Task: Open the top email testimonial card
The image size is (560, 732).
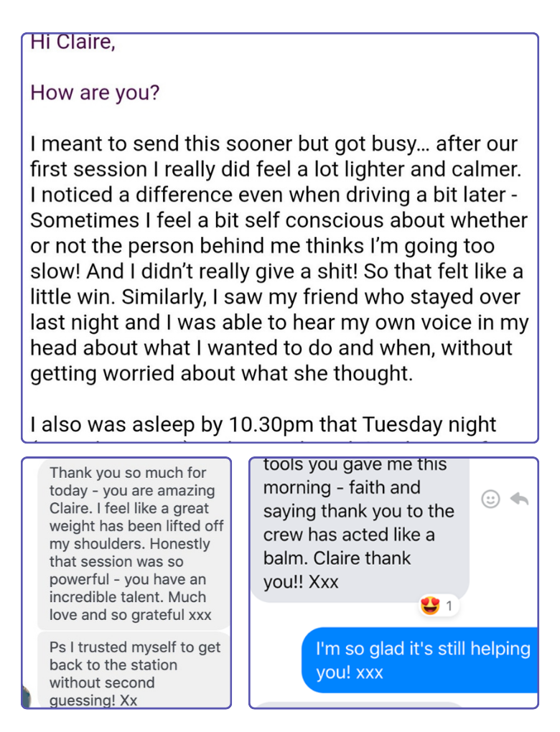Action: [x=280, y=238]
